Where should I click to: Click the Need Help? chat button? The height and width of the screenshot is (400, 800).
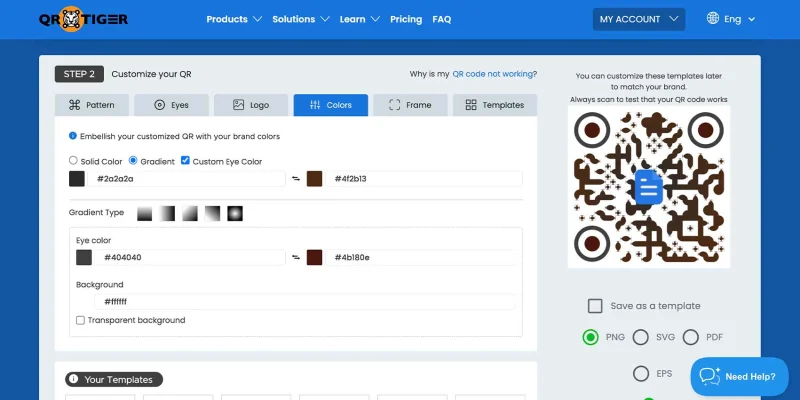click(x=739, y=377)
